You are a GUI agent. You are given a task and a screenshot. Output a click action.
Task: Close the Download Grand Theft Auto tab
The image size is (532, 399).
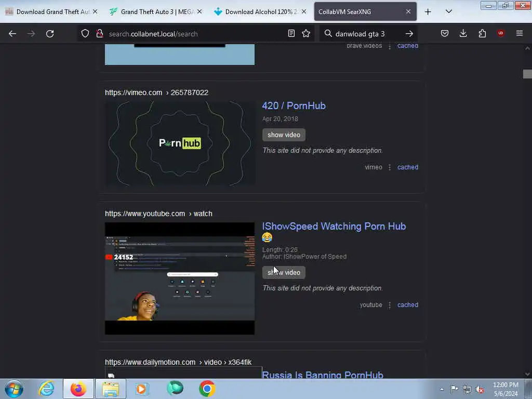(95, 11)
